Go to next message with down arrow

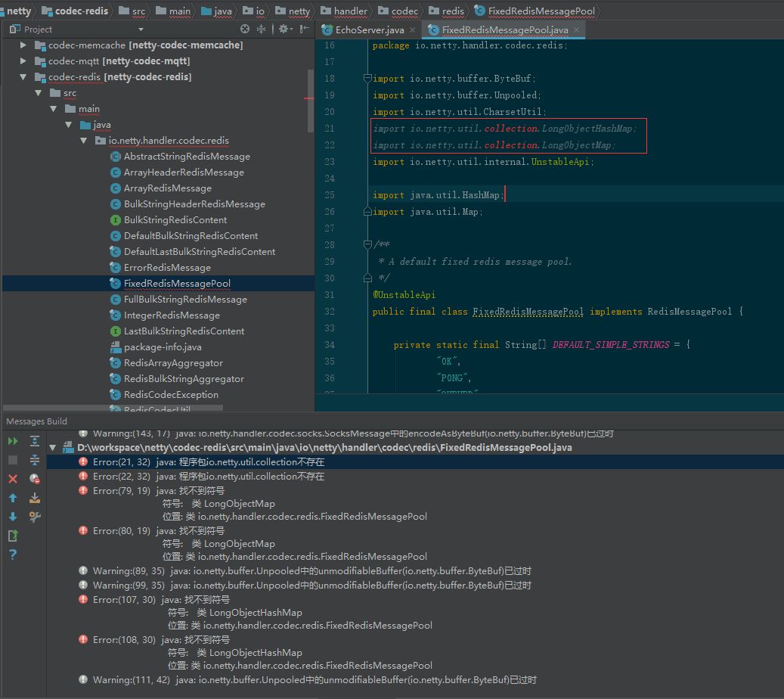tap(13, 517)
